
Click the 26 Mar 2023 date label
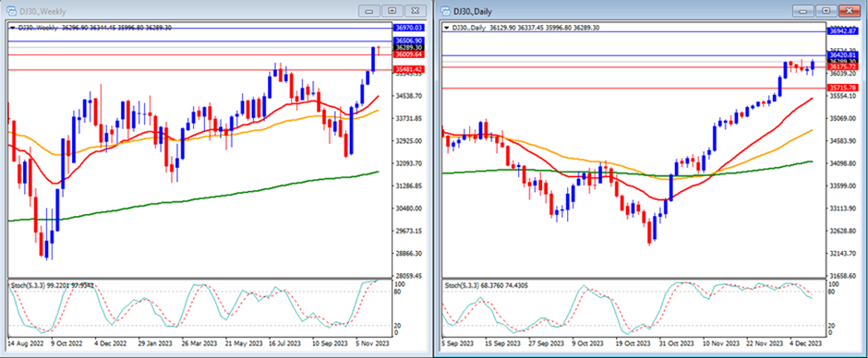click(199, 343)
